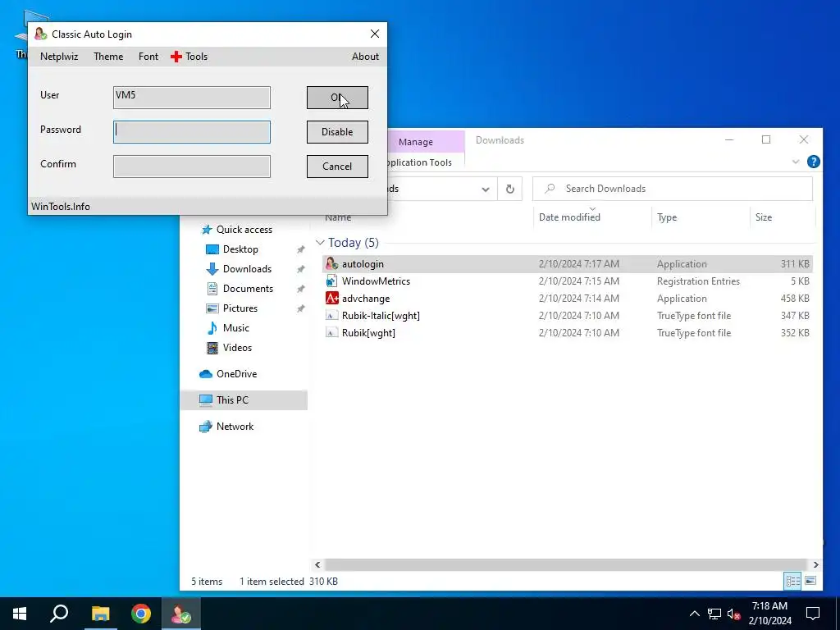Image resolution: width=840 pixels, height=630 pixels.
Task: Open the Tools menu with red cross
Action: pyautogui.click(x=189, y=57)
